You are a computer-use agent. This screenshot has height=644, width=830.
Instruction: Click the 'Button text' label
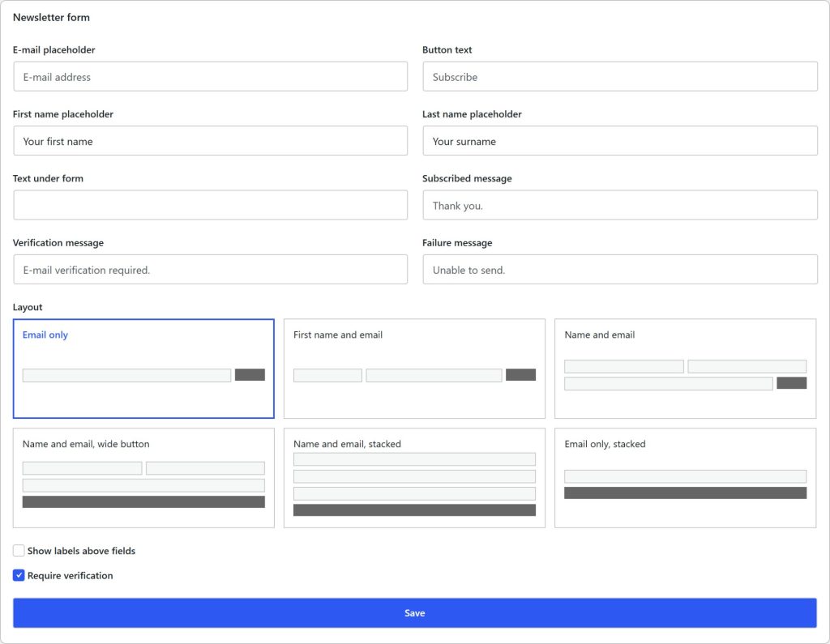(x=447, y=49)
